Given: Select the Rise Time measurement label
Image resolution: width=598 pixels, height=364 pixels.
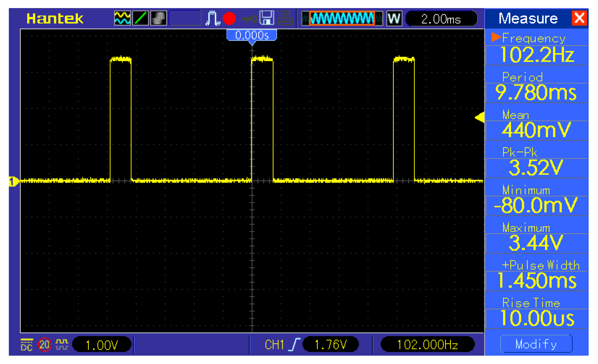Looking at the screenshot, I should pos(531,303).
